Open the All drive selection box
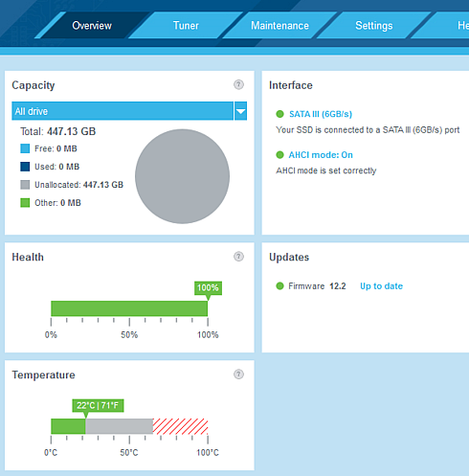The image size is (469, 476). click(x=123, y=111)
